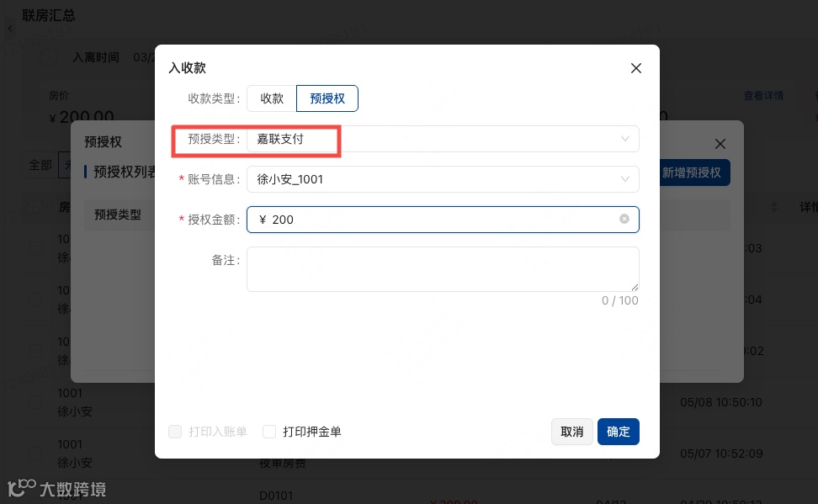Close the background 预授权 panel
The image size is (818, 504).
click(x=720, y=144)
